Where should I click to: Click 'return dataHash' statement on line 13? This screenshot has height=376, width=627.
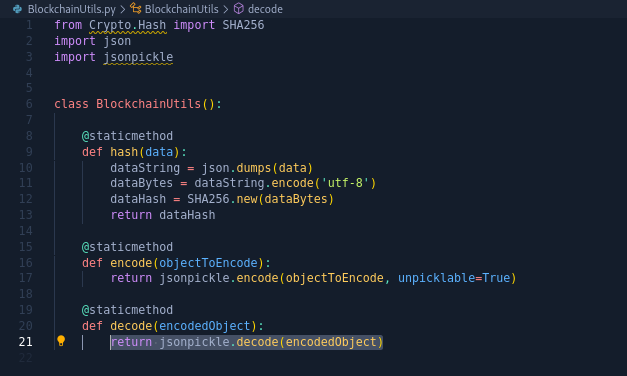tap(163, 215)
